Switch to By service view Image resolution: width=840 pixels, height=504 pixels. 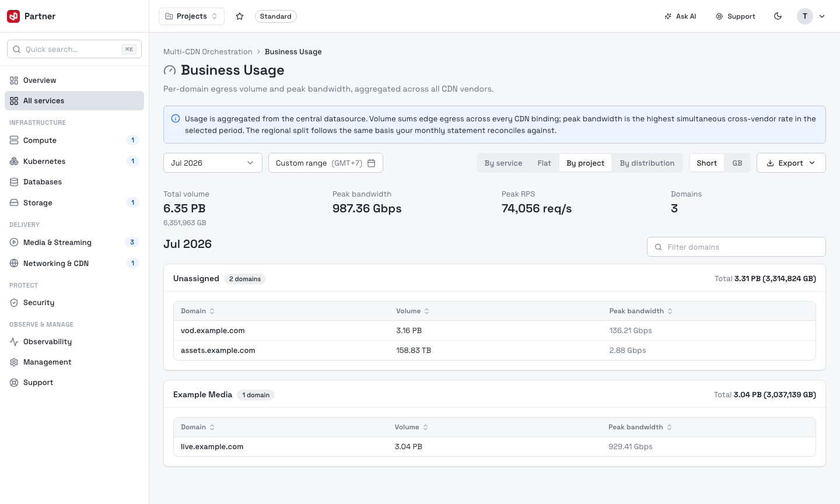pyautogui.click(x=503, y=163)
